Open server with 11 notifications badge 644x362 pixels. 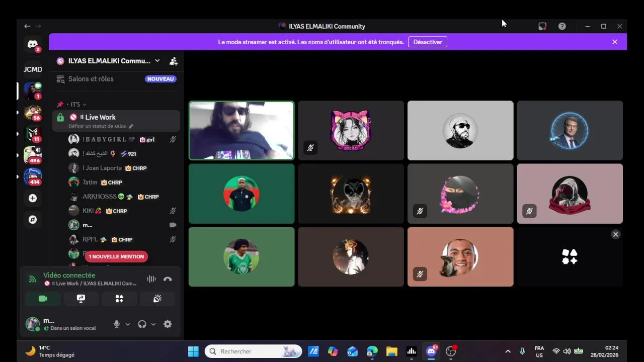click(x=33, y=134)
